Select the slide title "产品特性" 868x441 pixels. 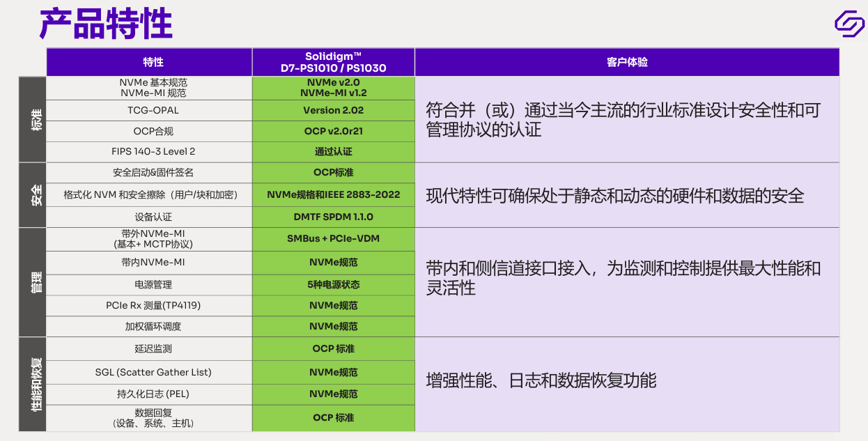106,24
